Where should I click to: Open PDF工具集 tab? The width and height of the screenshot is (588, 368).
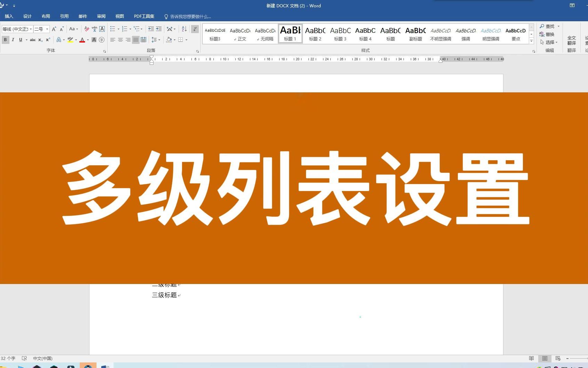pos(144,16)
